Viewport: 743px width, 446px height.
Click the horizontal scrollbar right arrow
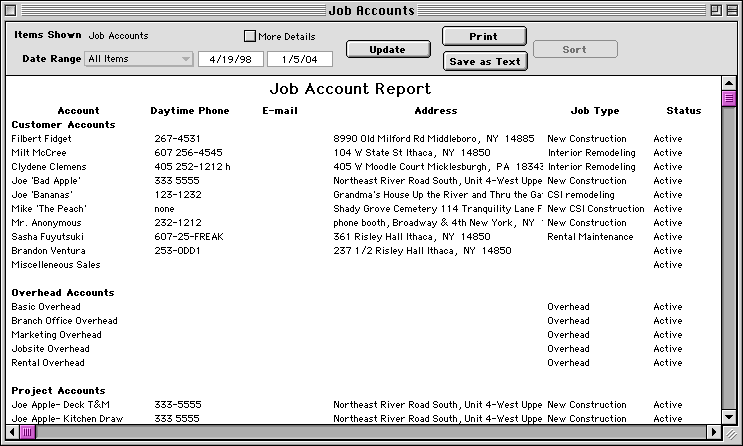pyautogui.click(x=713, y=432)
